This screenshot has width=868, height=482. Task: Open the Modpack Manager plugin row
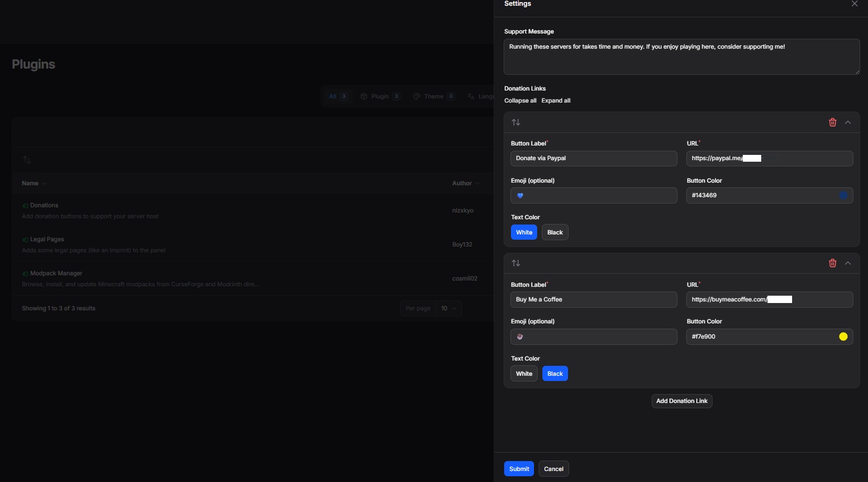click(x=252, y=278)
